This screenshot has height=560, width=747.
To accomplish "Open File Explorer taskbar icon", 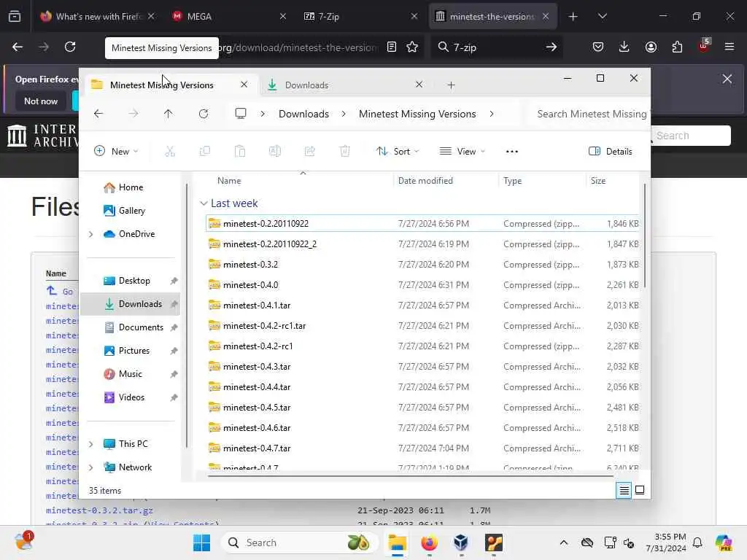I will point(397,542).
